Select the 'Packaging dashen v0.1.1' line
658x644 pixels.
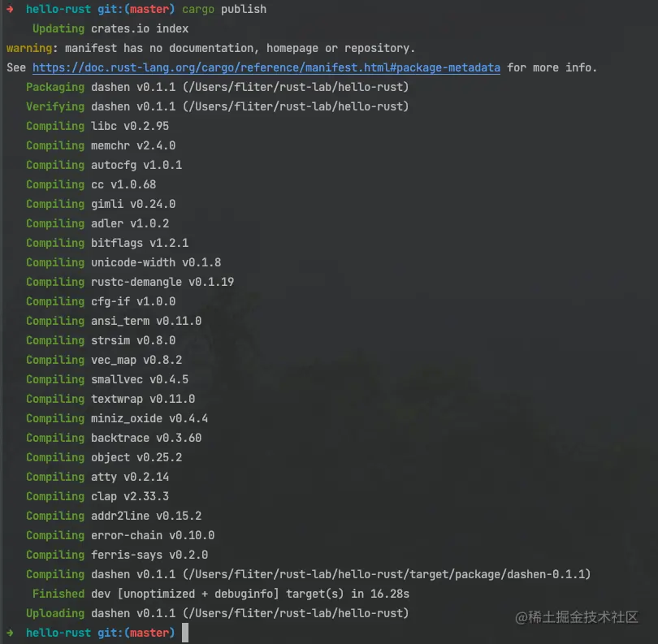[218, 87]
